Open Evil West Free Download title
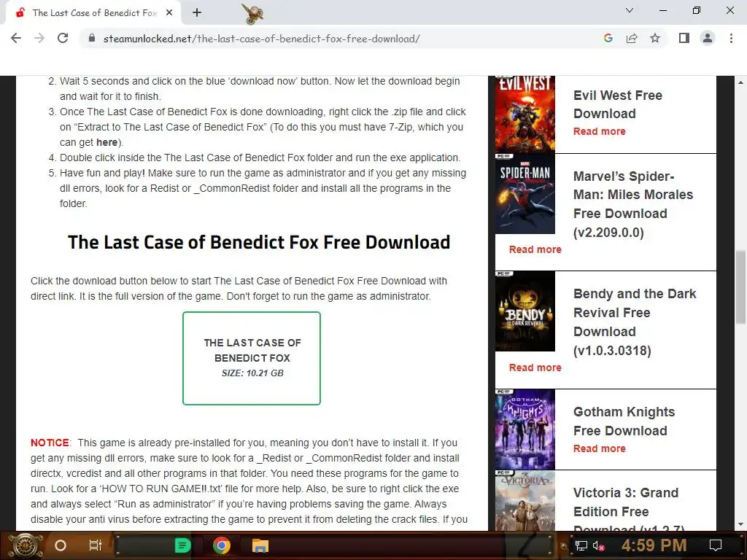747x560 pixels. pyautogui.click(x=617, y=104)
